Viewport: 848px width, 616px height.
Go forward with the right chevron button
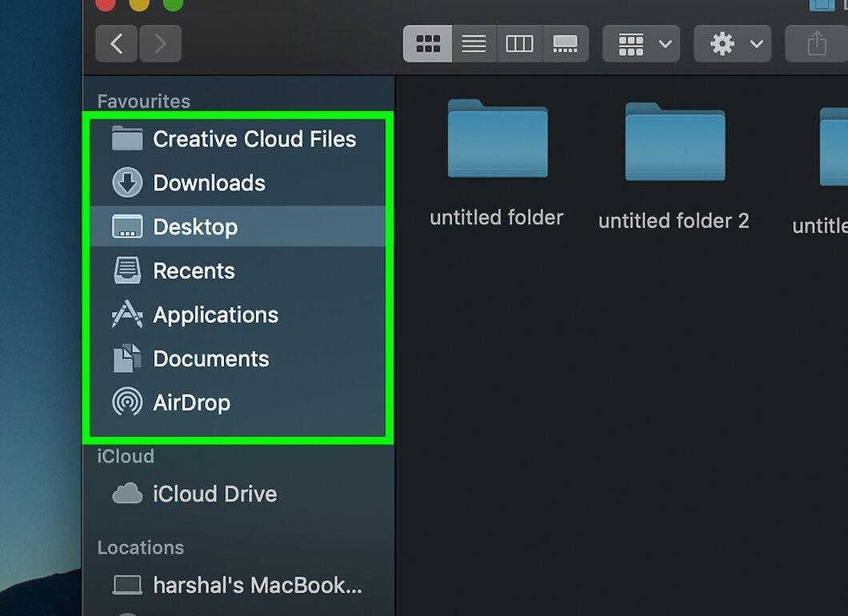[160, 43]
